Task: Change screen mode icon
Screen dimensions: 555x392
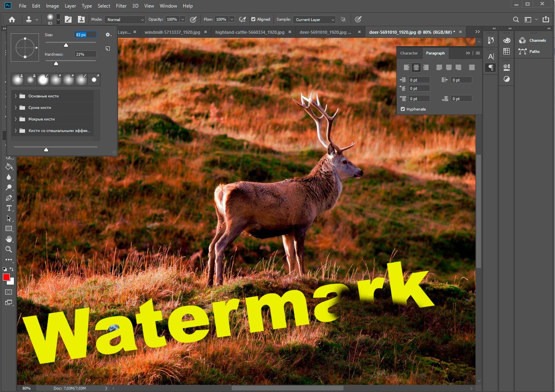Action: 8,303
